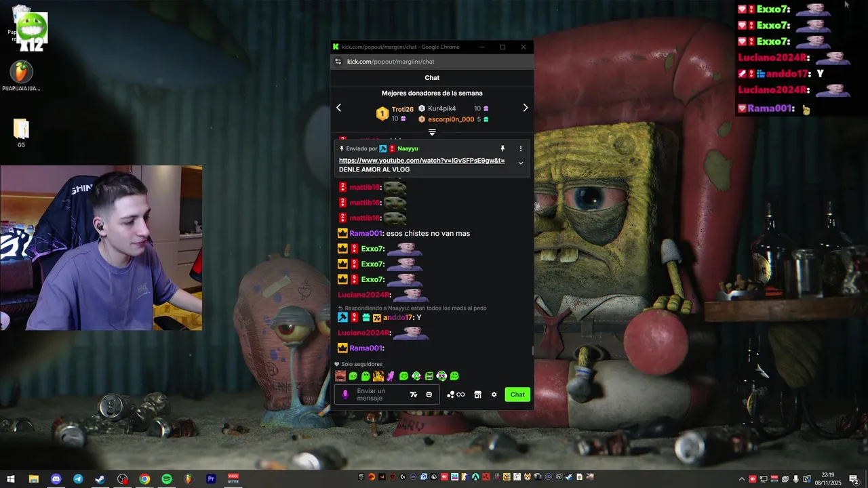Show next top donors with right arrow

tap(525, 108)
